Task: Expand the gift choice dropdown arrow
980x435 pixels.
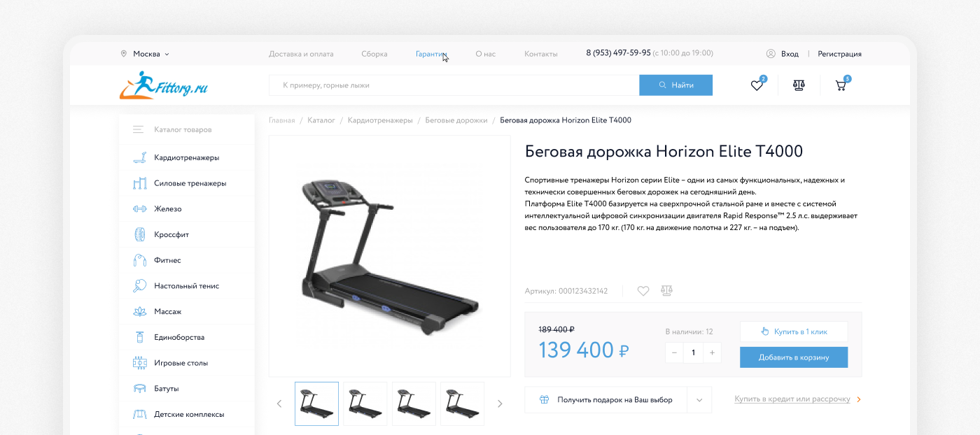Action: coord(699,400)
